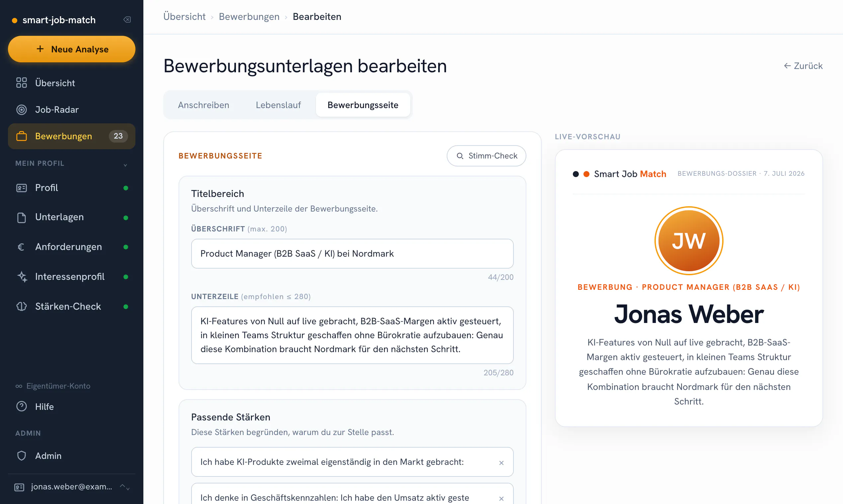843x504 pixels.
Task: Open Übersicht in the sidebar
Action: 72,83
